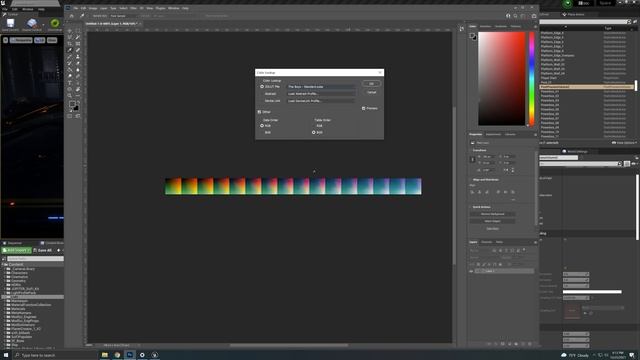Viewport: 640px width, 360px height.
Task: Expand Geometry folder in Content tree
Action: (x=5, y=281)
